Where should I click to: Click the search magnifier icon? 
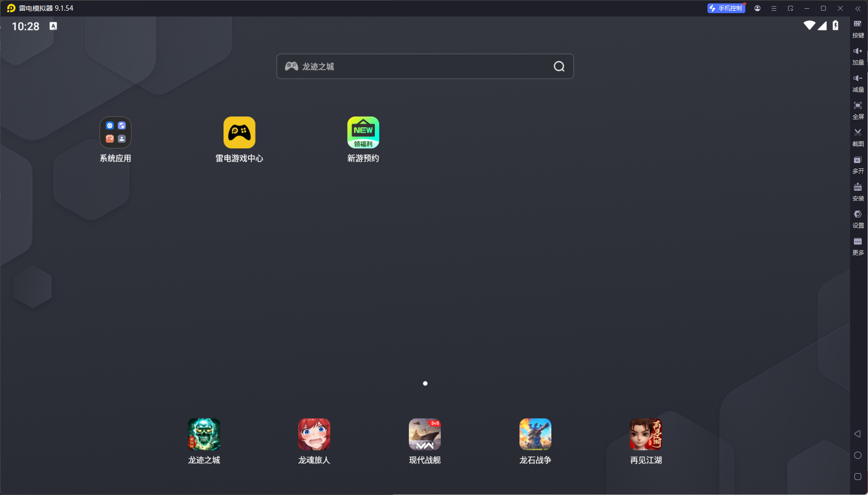coord(559,66)
